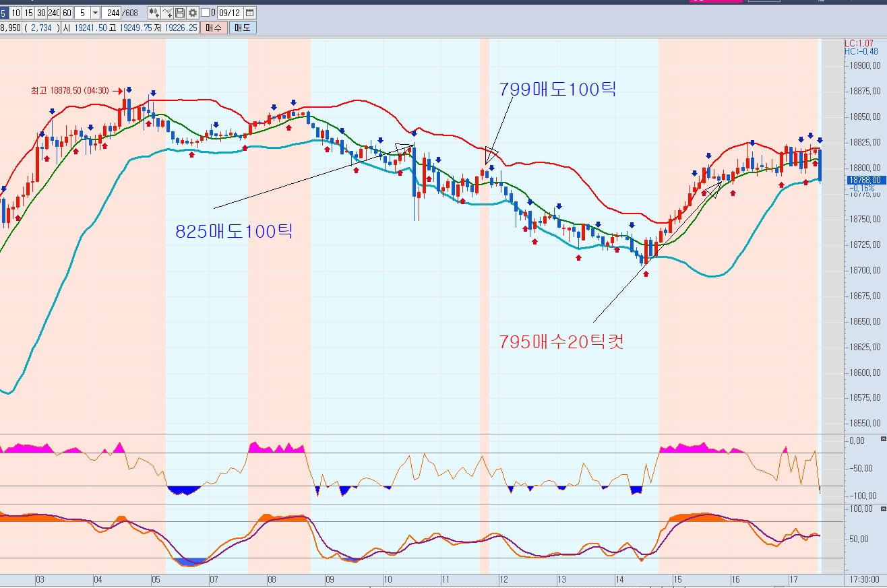Switch to the 240-minute period button
The width and height of the screenshot is (887, 588).
click(54, 13)
